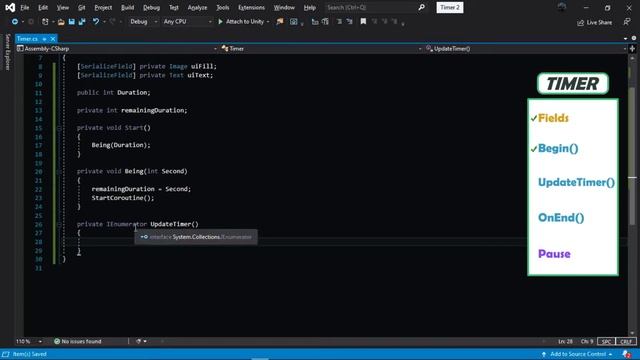Click the green No issues found checkmark
This screenshot has height=360, width=640.
(57, 341)
